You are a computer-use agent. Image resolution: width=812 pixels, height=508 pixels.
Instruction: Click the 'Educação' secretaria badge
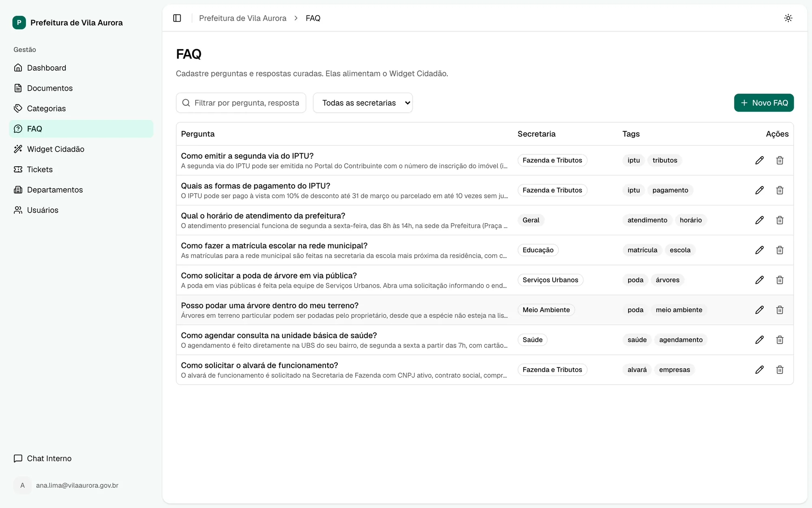coord(538,250)
